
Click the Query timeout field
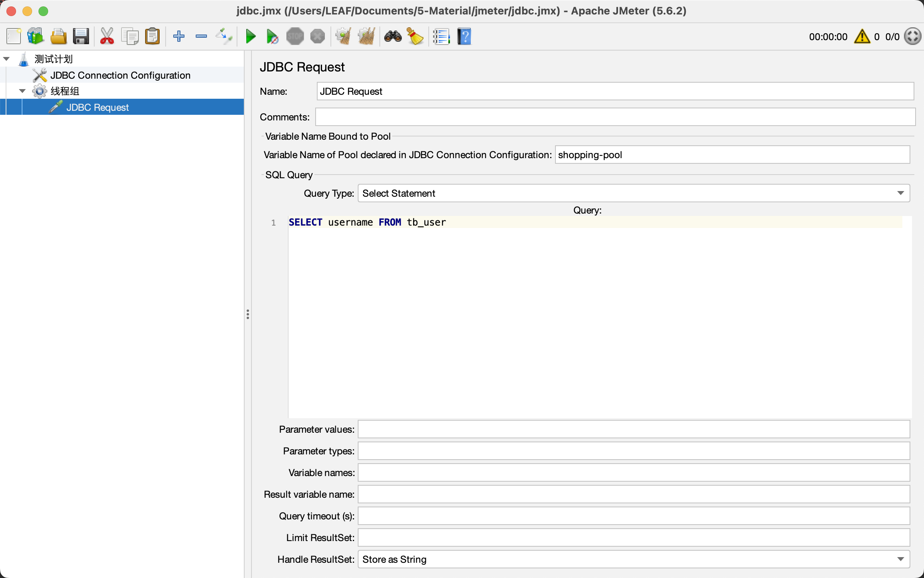tap(634, 516)
